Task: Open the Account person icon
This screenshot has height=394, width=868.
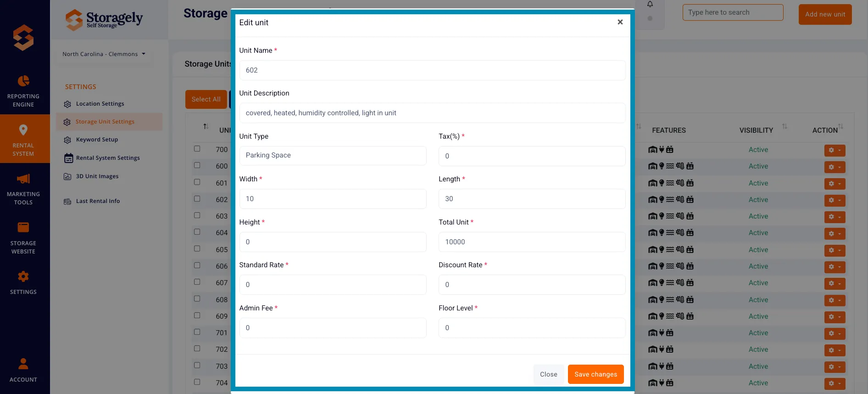Action: 23,364
